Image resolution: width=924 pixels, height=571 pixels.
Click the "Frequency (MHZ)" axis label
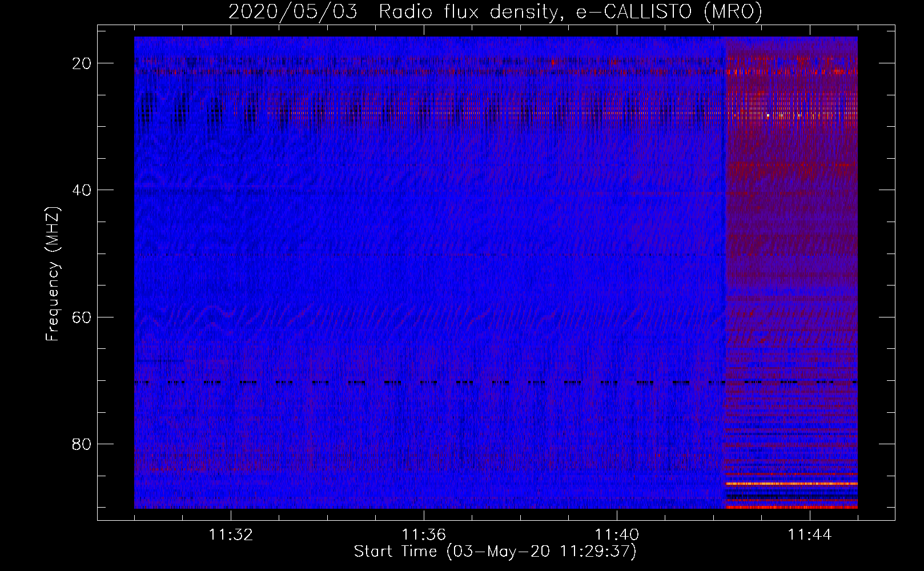53,274
